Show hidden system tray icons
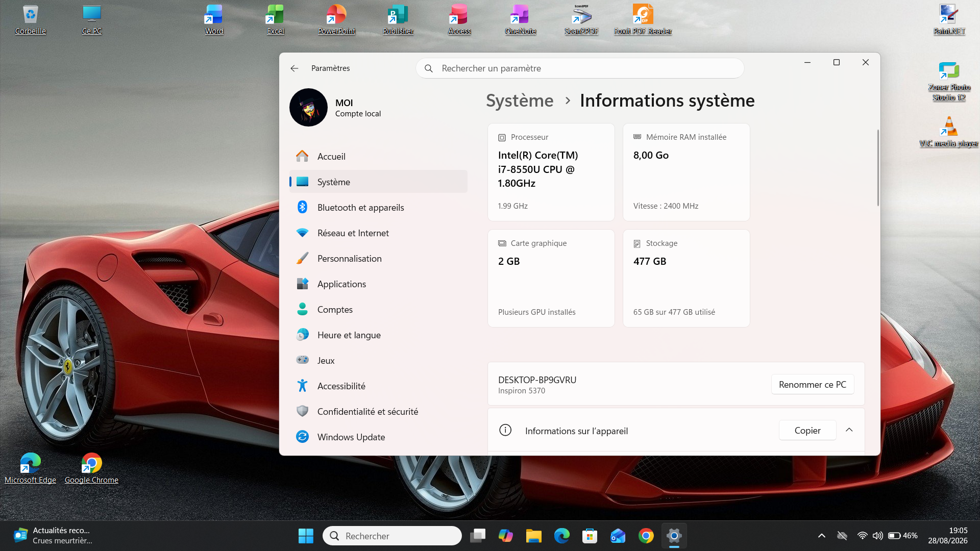 click(x=822, y=536)
